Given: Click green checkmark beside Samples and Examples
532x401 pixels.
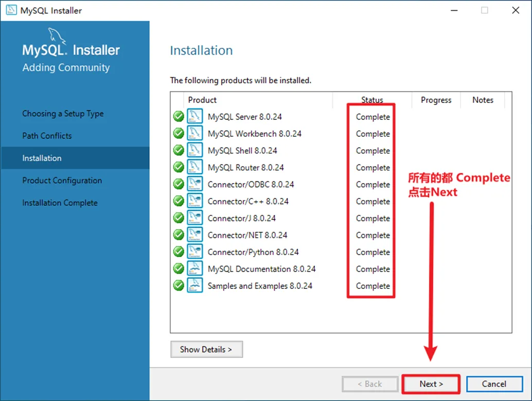Looking at the screenshot, I should click(x=179, y=286).
